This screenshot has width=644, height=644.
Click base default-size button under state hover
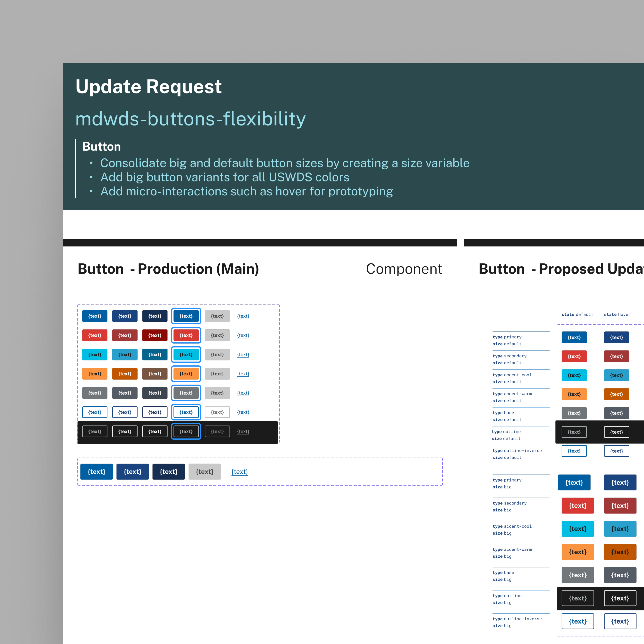click(616, 413)
